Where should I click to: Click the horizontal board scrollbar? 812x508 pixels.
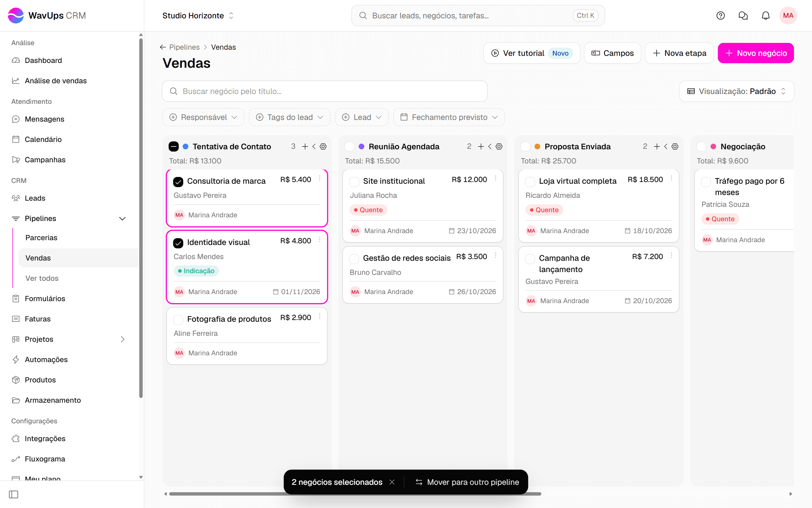pyautogui.click(x=355, y=494)
